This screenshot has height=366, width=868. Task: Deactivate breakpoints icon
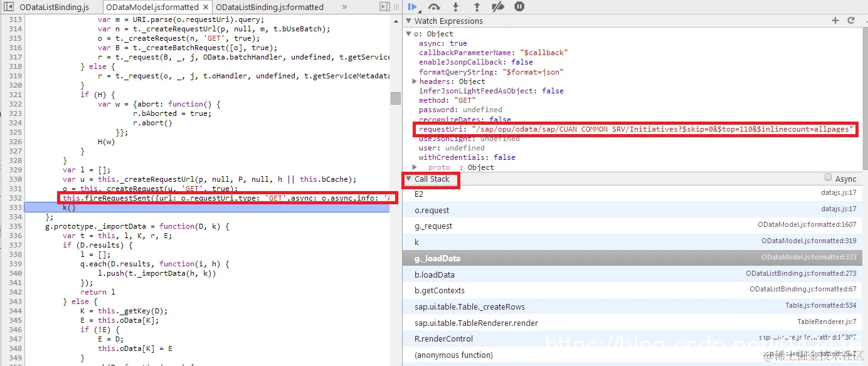coord(498,7)
